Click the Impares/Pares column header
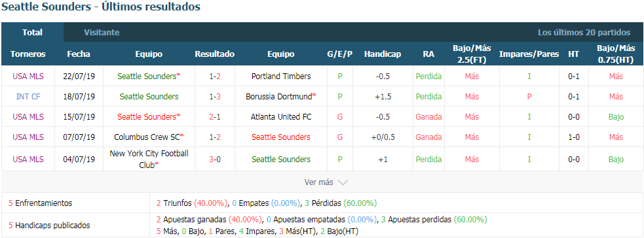This screenshot has width=644, height=238. point(529,54)
